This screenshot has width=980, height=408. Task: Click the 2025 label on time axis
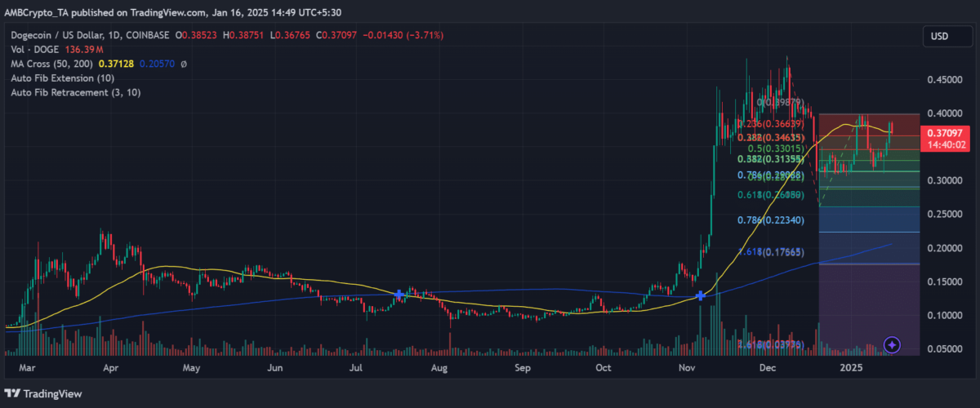tap(853, 369)
